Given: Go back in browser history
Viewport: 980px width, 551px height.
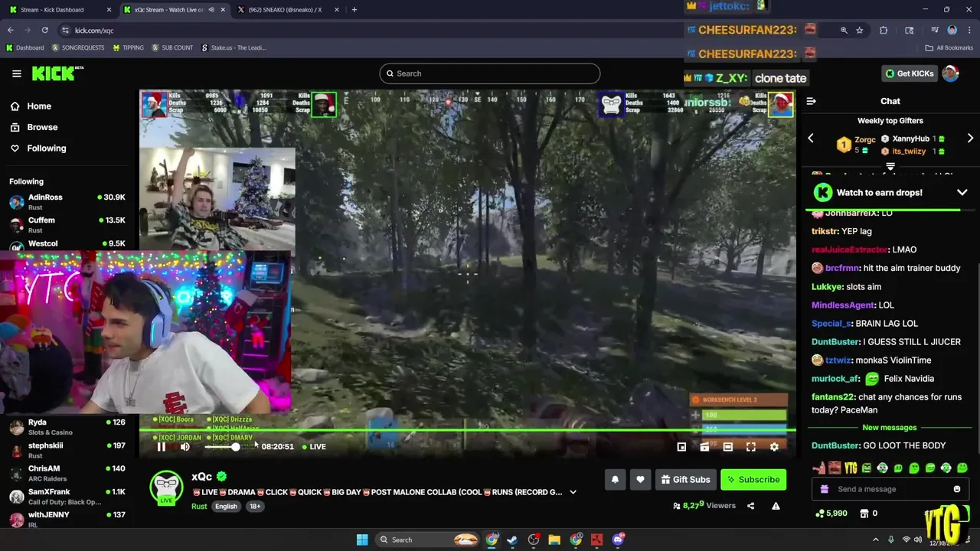Looking at the screenshot, I should coord(10,30).
